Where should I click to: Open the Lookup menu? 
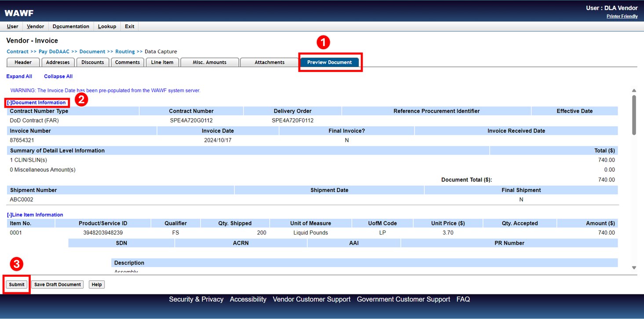[x=107, y=26]
